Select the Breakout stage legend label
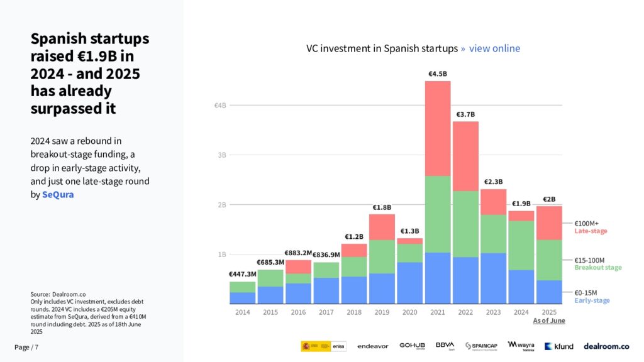Image resolution: width=644 pixels, height=362 pixels. tap(598, 268)
